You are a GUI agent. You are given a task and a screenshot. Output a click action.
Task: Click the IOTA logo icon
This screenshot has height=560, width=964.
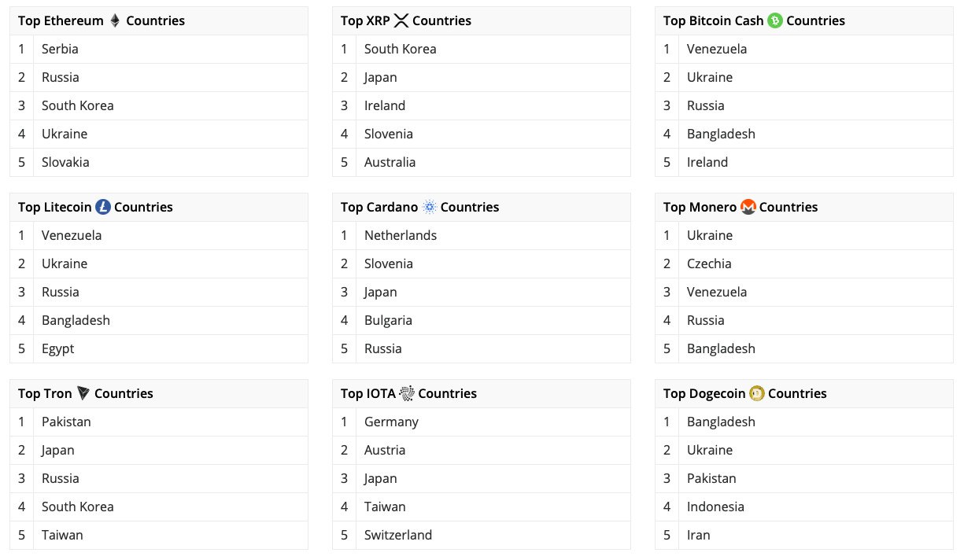point(407,393)
